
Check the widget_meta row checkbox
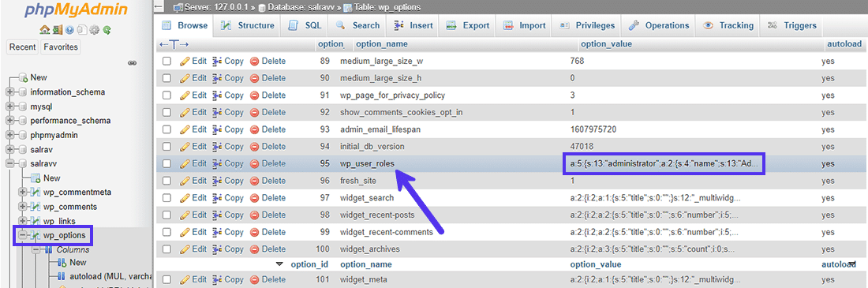tap(166, 279)
